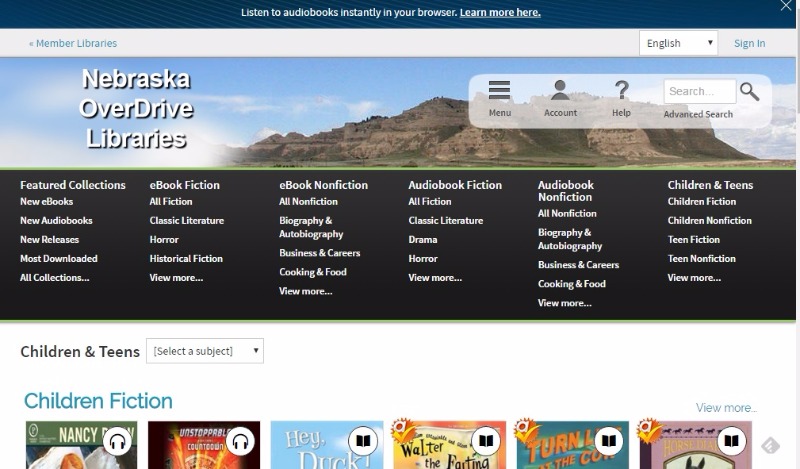This screenshot has height=469, width=800.
Task: Click headphones icon on Unstoppable Countdown cover
Action: [x=240, y=441]
